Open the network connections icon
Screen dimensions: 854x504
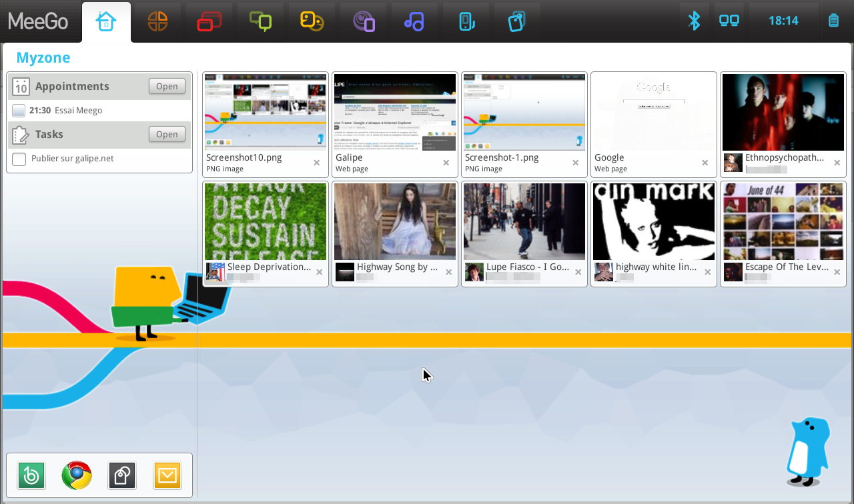tap(729, 21)
